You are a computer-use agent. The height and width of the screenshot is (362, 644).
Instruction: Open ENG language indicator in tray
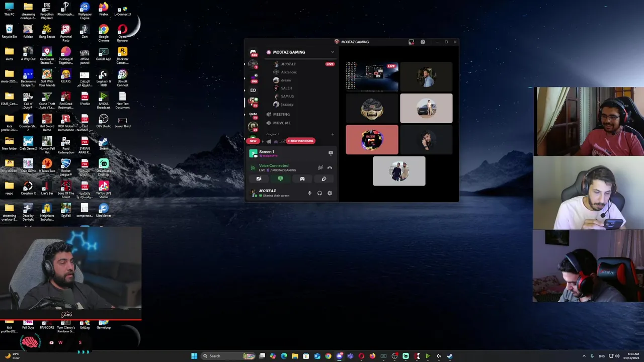(601, 356)
